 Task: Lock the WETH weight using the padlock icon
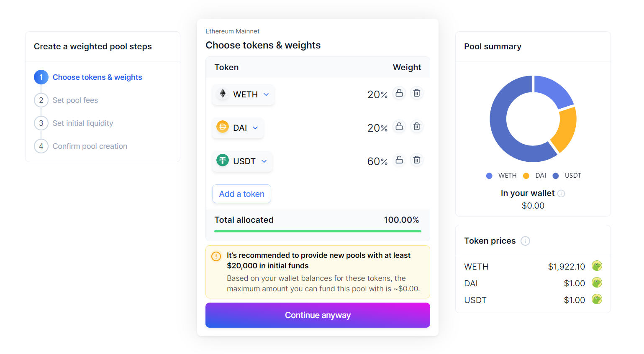point(399,93)
